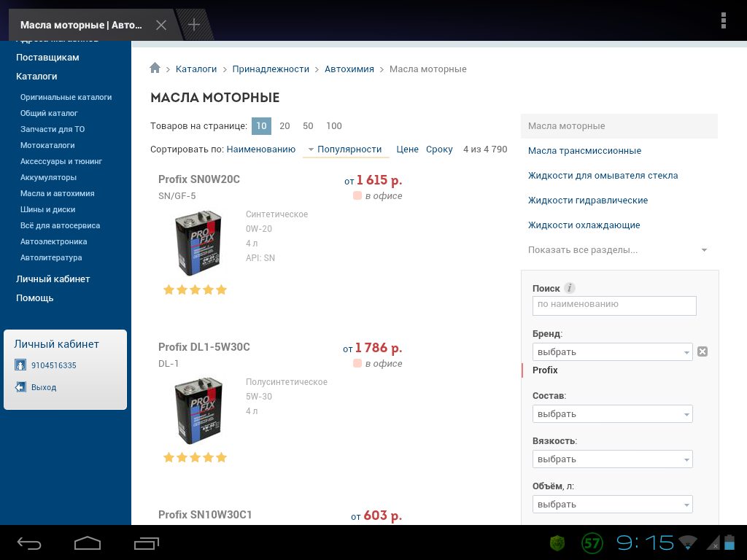Click the Поиск по наименованию field
Screen dimensions: 747x560
[x=614, y=306]
